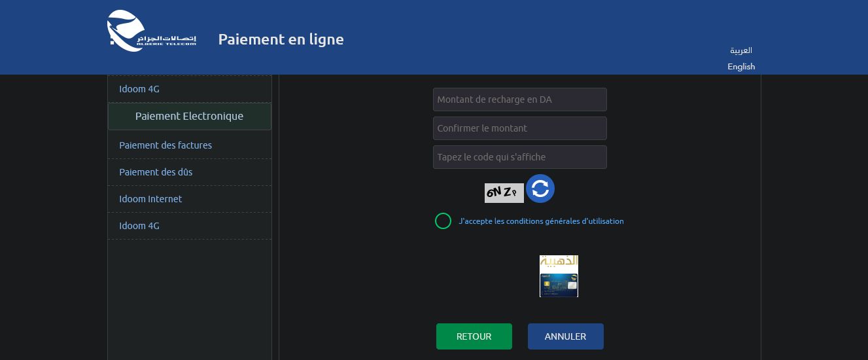Open Idoom 4G below Idoom Internet
This screenshot has width=868, height=360.
[190, 226]
